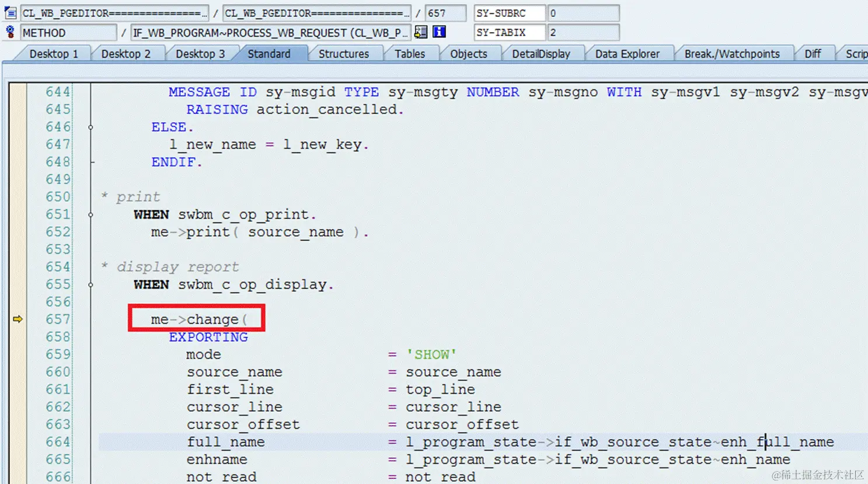Image resolution: width=868 pixels, height=484 pixels.
Task: Click 'top_line' value on line 661
Action: (440, 389)
